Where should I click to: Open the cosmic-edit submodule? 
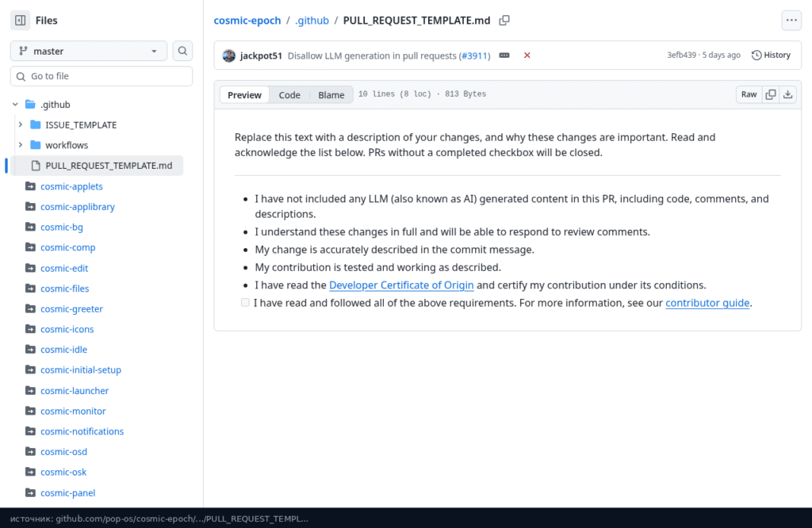click(64, 268)
